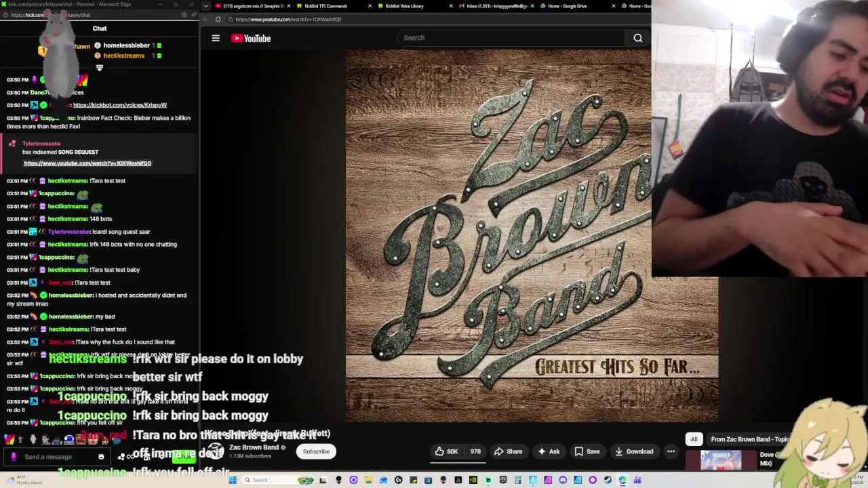Focus the YouTube Search field
Screen dimensions: 868x488
point(512,38)
